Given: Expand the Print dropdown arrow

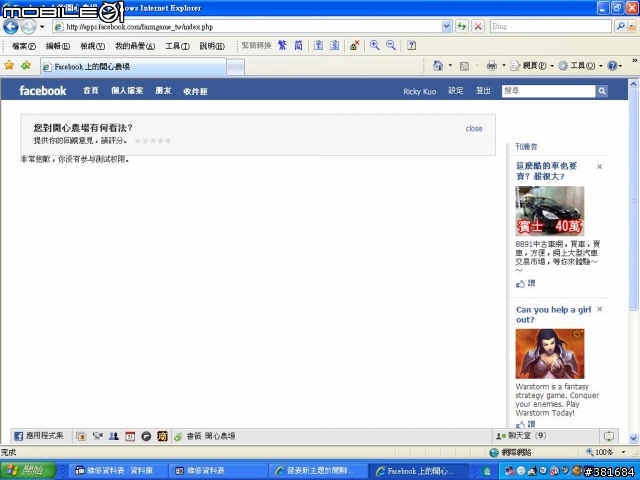Looking at the screenshot, I should pyautogui.click(x=504, y=66).
